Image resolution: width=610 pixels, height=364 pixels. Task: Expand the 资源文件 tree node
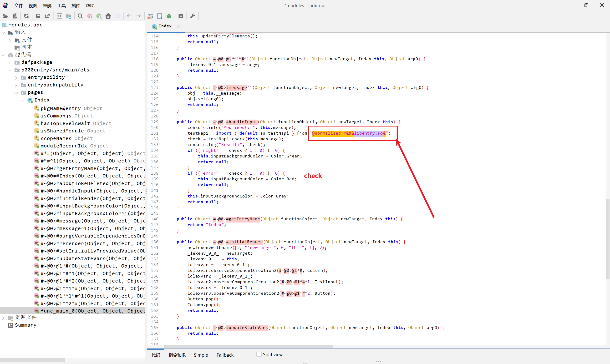tap(3, 318)
